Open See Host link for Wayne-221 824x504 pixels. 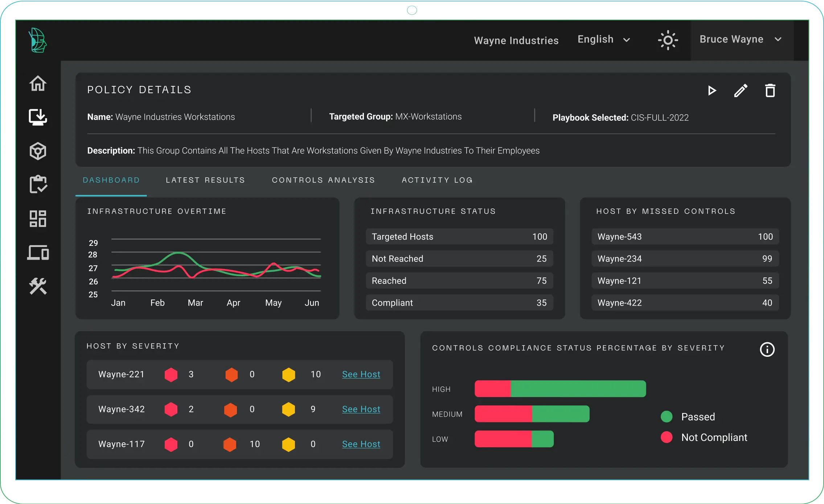click(361, 374)
